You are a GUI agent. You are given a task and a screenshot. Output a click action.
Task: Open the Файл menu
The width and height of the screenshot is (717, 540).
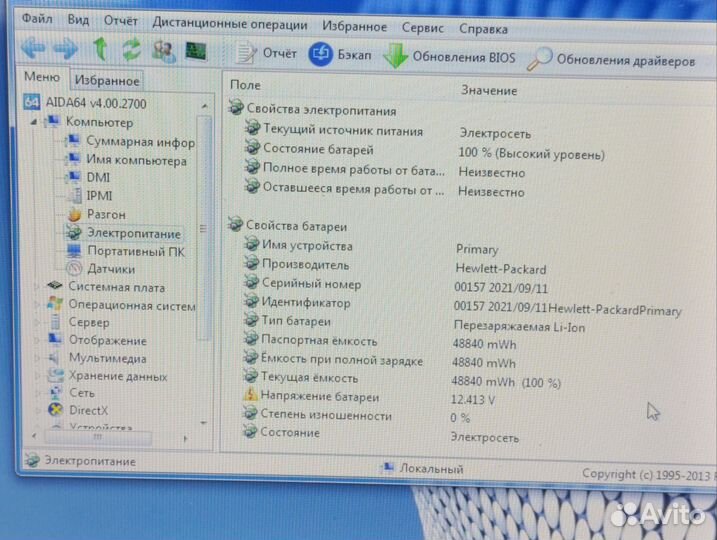tap(37, 19)
